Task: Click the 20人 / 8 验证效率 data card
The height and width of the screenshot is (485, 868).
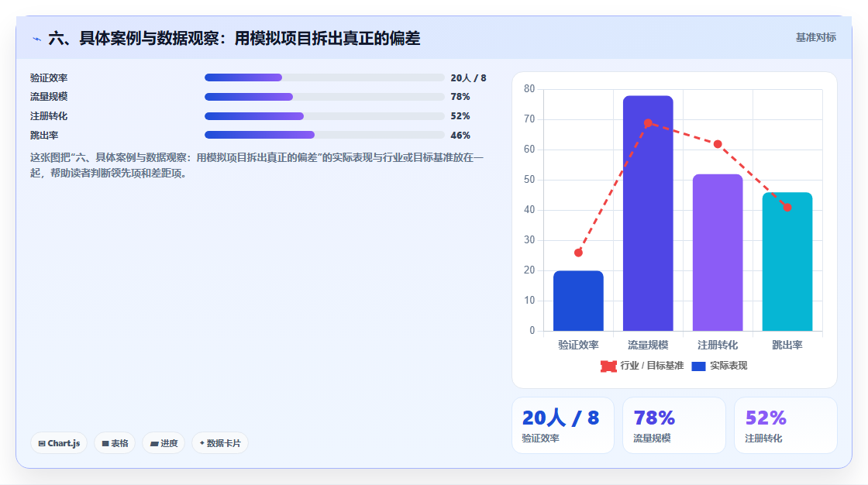Action: (x=563, y=425)
